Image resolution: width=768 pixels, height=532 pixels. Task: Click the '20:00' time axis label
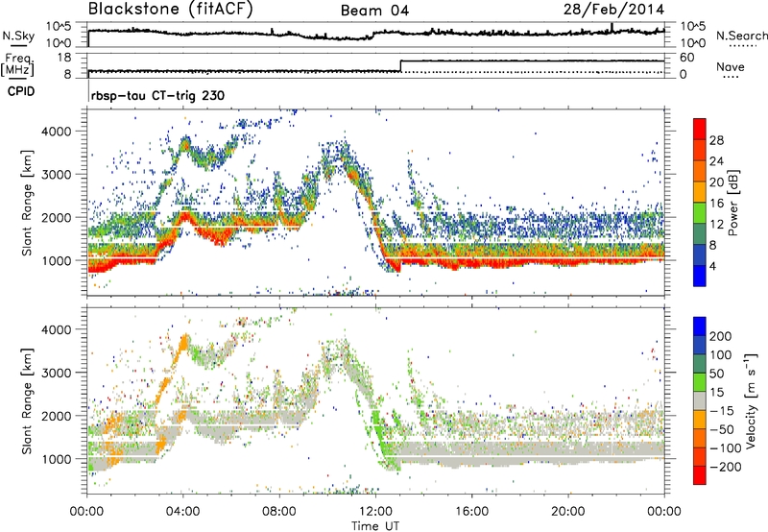coord(568,512)
